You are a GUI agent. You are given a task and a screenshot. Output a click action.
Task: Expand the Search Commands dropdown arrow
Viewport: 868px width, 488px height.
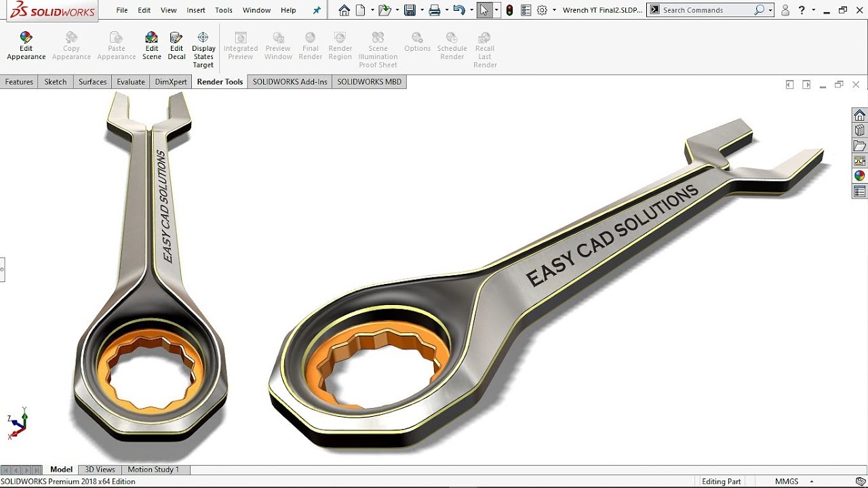click(771, 10)
